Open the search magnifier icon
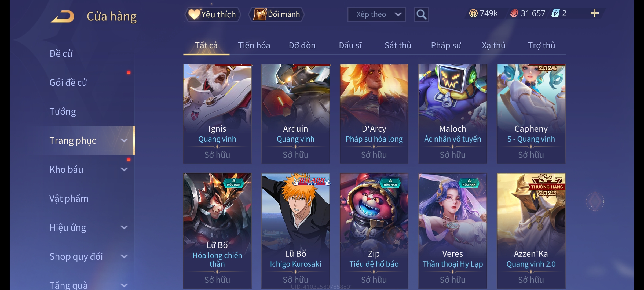This screenshot has width=644, height=290. click(x=421, y=15)
